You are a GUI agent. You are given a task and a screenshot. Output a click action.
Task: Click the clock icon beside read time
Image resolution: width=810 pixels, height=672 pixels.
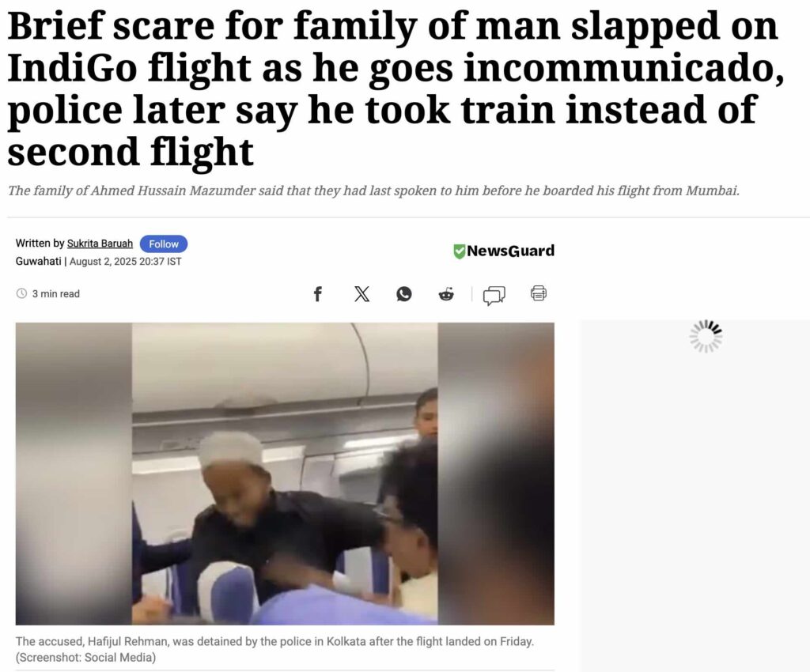(21, 293)
